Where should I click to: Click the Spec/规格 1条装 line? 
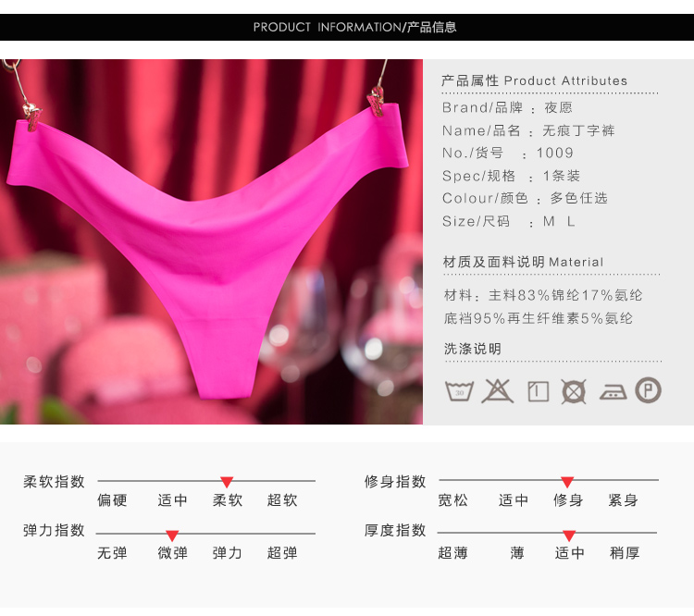tap(511, 176)
